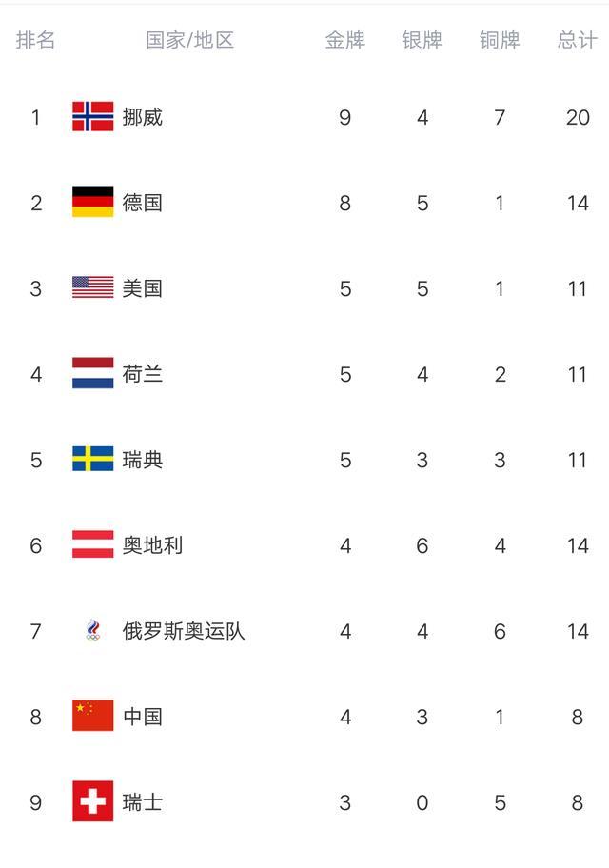Viewport: 609px width, 868px height.
Task: Click the 排名 column header
Action: click(35, 40)
